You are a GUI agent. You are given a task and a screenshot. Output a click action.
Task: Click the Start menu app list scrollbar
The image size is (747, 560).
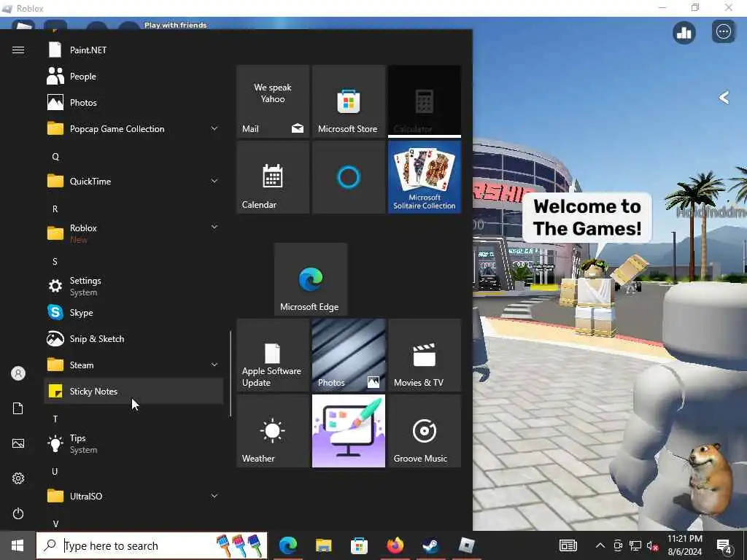tap(231, 374)
